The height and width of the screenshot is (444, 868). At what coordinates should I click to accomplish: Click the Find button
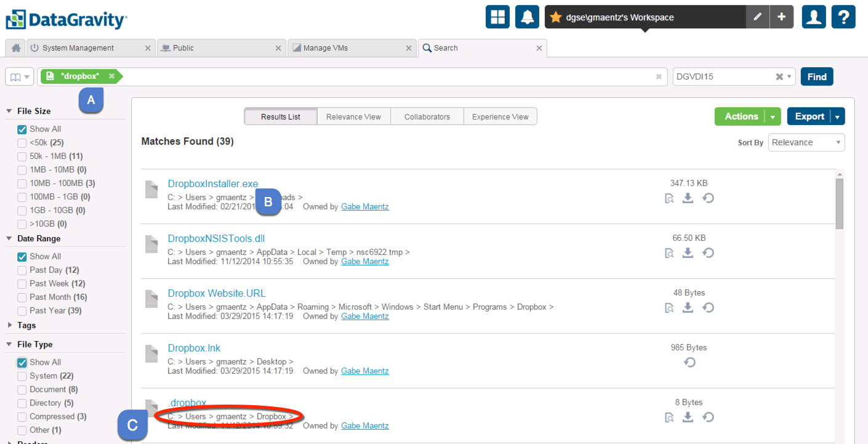coord(817,77)
